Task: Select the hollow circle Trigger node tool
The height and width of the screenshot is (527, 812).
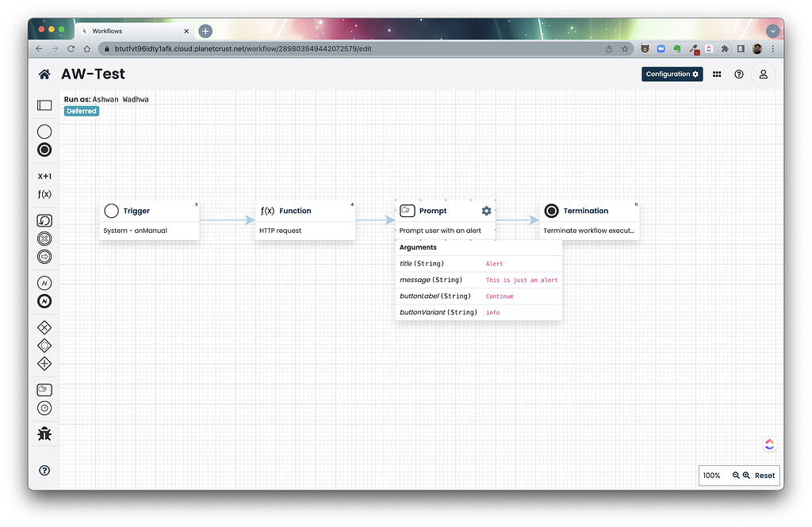Action: [44, 132]
